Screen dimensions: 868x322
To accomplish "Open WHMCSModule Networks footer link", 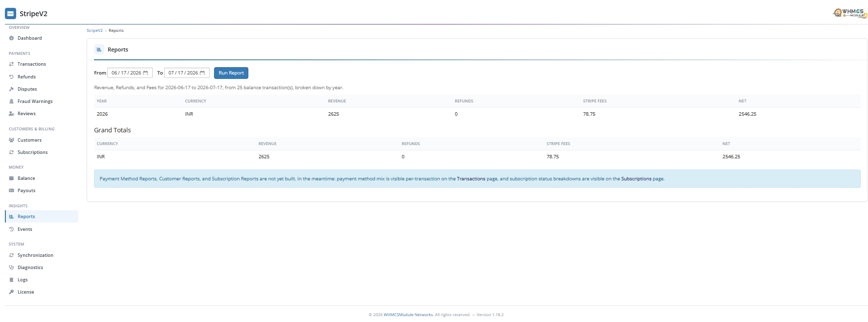I will click(408, 315).
